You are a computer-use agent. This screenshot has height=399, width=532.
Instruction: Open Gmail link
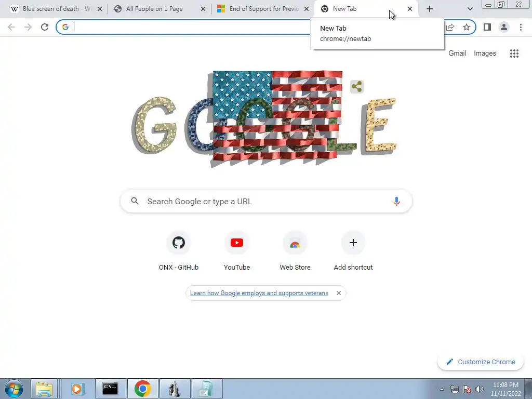click(457, 54)
